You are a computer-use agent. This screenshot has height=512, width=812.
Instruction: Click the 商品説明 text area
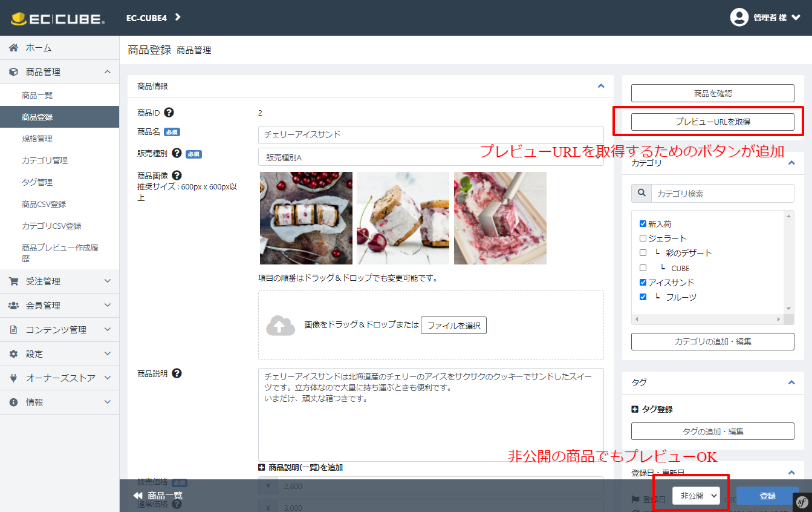(430, 415)
